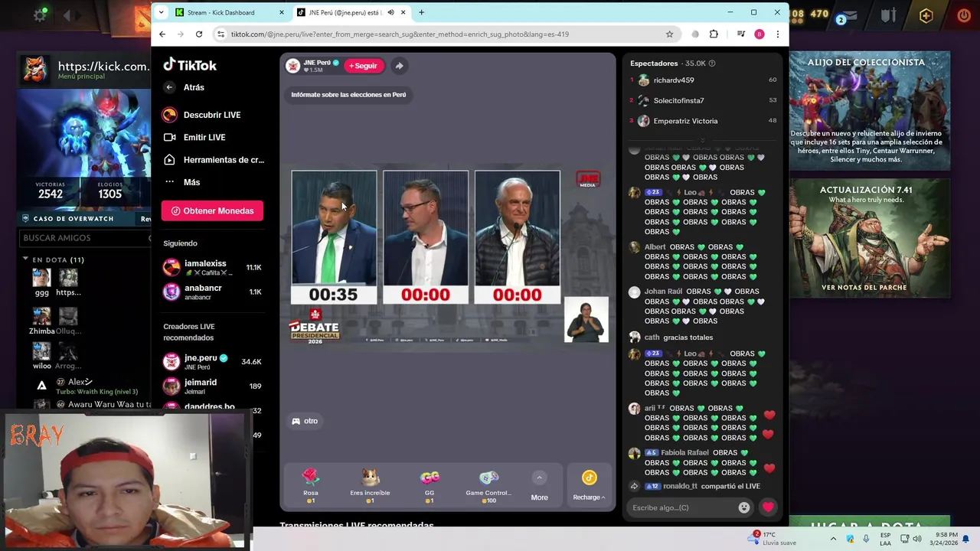Click the Obtener Monedas button

(x=212, y=210)
